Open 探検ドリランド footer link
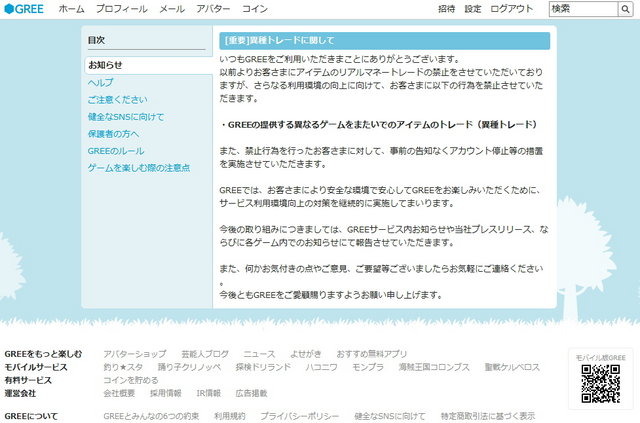Screen dimensions: 640x423 tap(263, 367)
